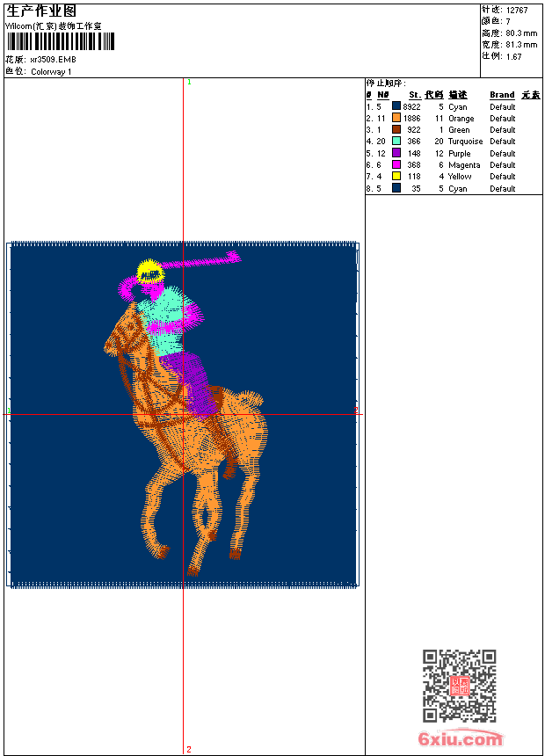Click the height value 80.3 mm
This screenshot has width=545, height=756.
point(521,33)
